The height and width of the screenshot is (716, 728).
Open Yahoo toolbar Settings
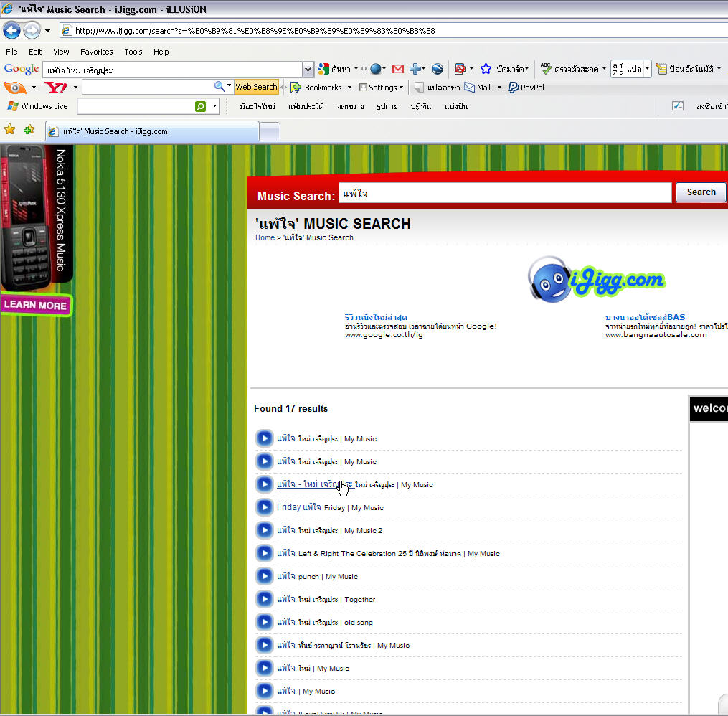click(381, 88)
